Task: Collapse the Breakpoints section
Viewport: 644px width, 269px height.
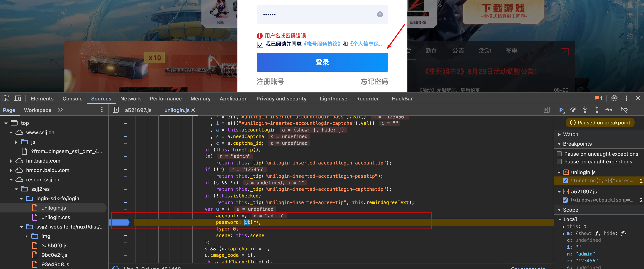Action: (559, 144)
